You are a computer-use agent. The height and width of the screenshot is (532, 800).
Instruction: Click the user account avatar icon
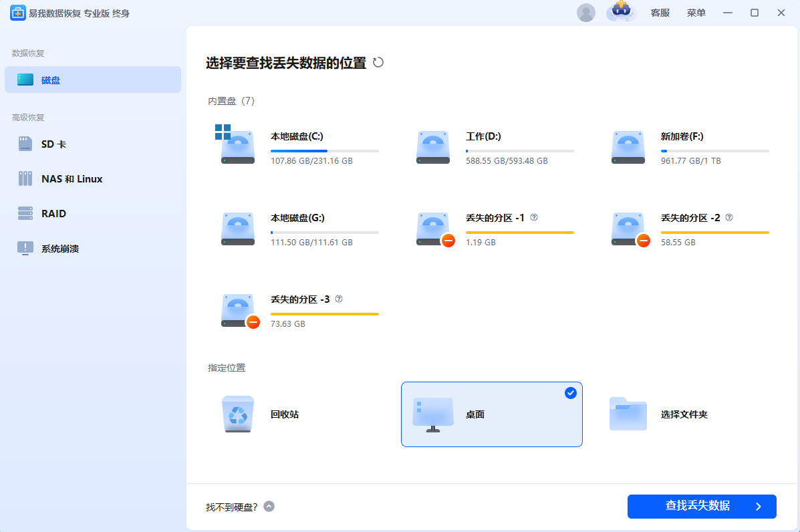pyautogui.click(x=586, y=13)
